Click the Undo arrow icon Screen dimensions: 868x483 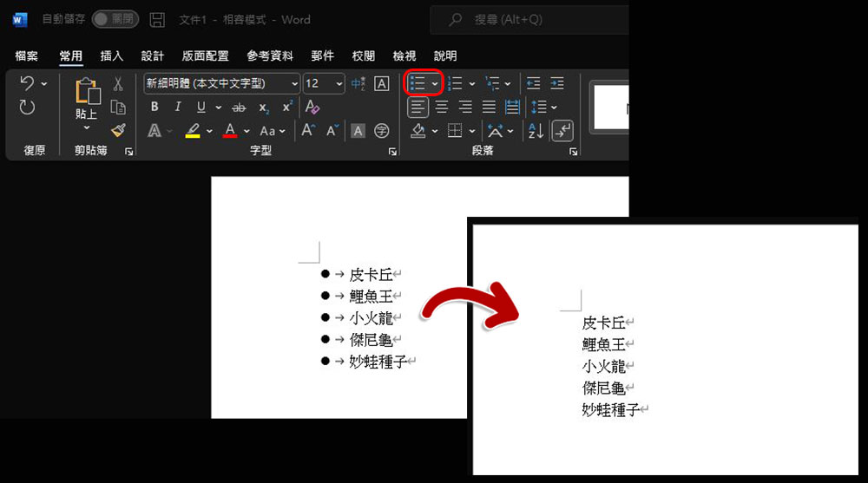(27, 83)
